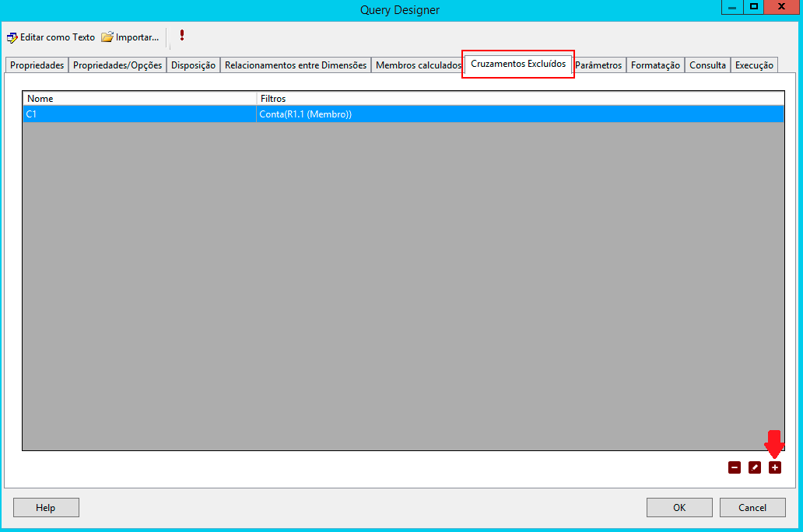Screen dimensions: 803x532
Task: Select the Relacionamentos entre Dimensões tab
Action: coord(296,65)
